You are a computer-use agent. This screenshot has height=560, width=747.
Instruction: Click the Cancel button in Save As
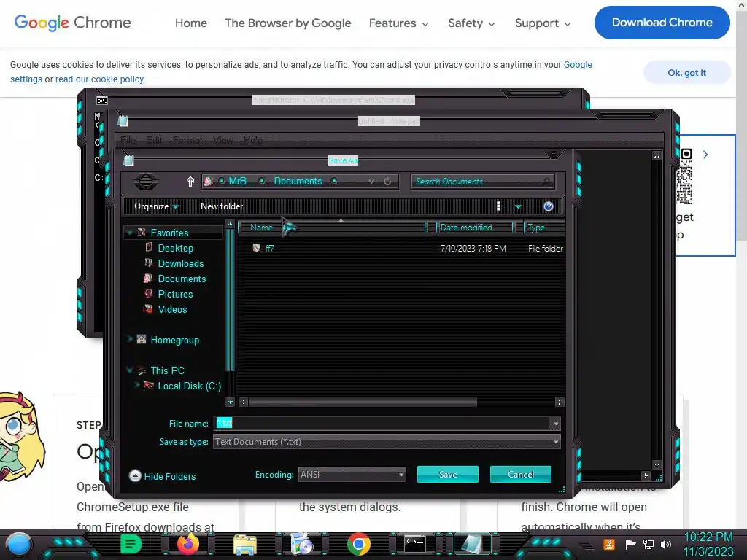point(521,474)
